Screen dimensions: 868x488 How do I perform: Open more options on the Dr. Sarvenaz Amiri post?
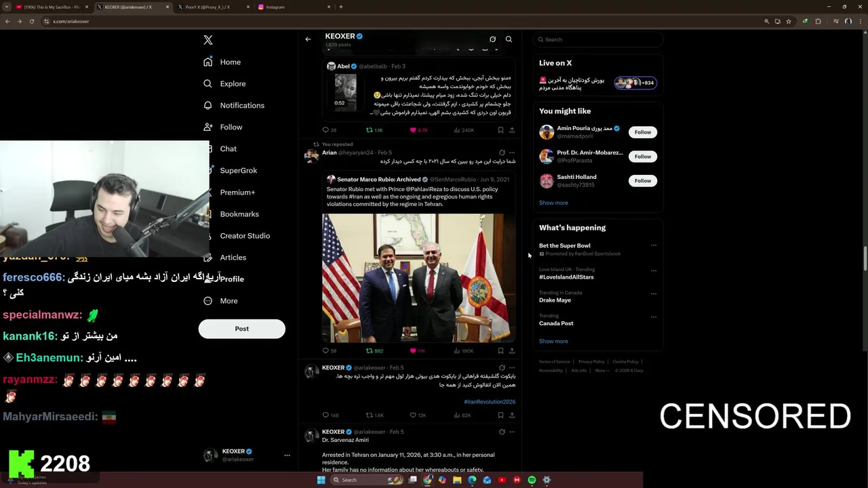pos(512,432)
